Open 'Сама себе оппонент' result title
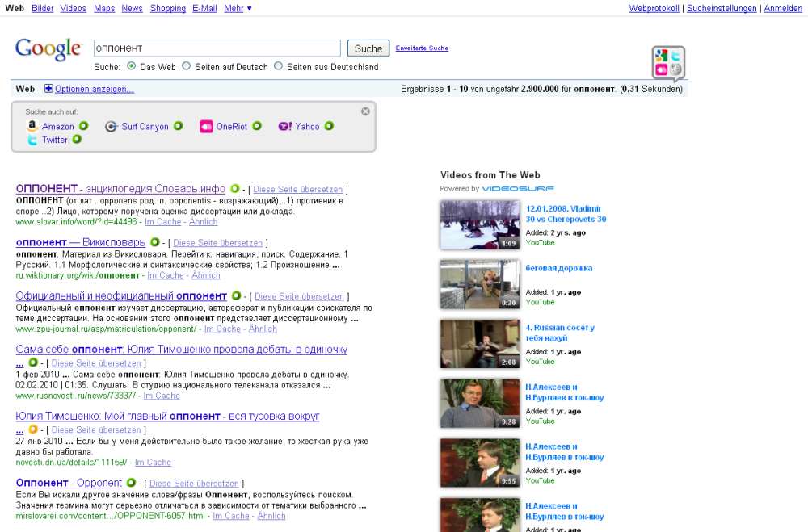 [181, 350]
